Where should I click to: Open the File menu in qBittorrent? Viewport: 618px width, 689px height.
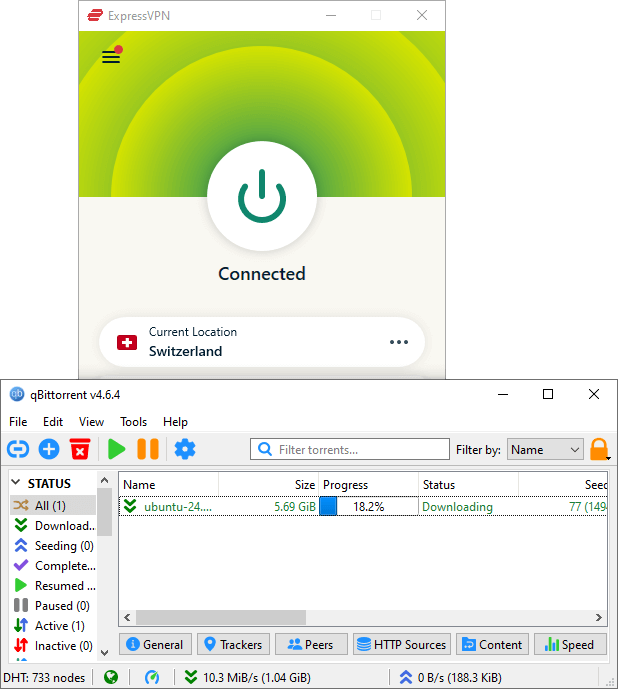[x=18, y=422]
